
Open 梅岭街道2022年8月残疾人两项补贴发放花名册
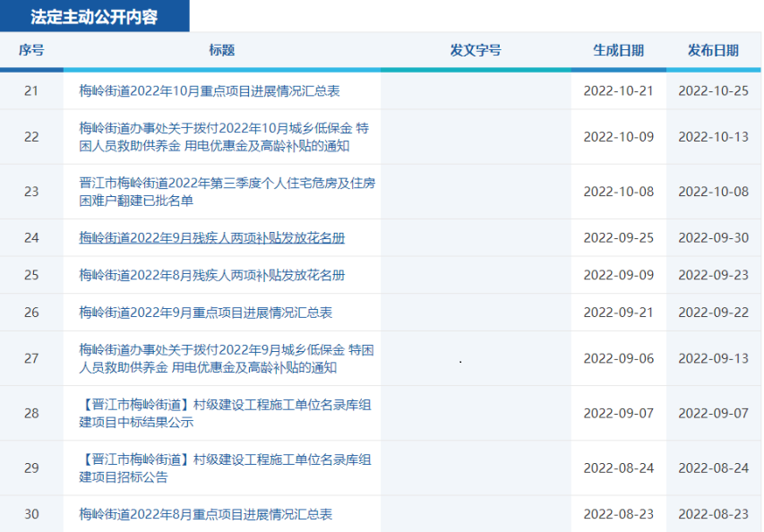point(211,275)
